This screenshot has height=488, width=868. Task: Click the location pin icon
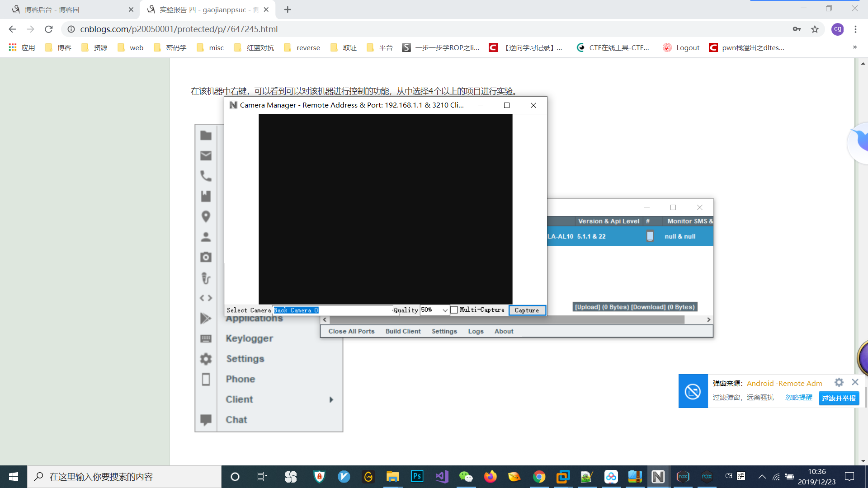click(x=206, y=216)
